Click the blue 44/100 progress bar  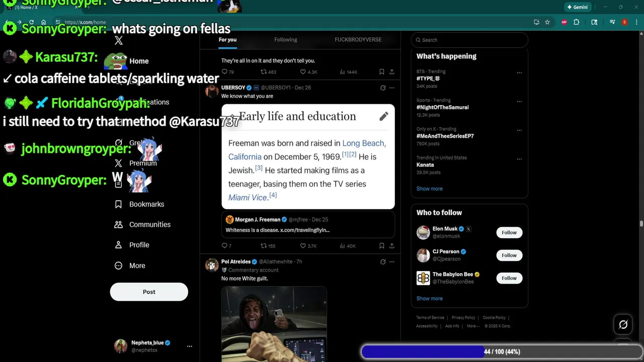(423, 352)
